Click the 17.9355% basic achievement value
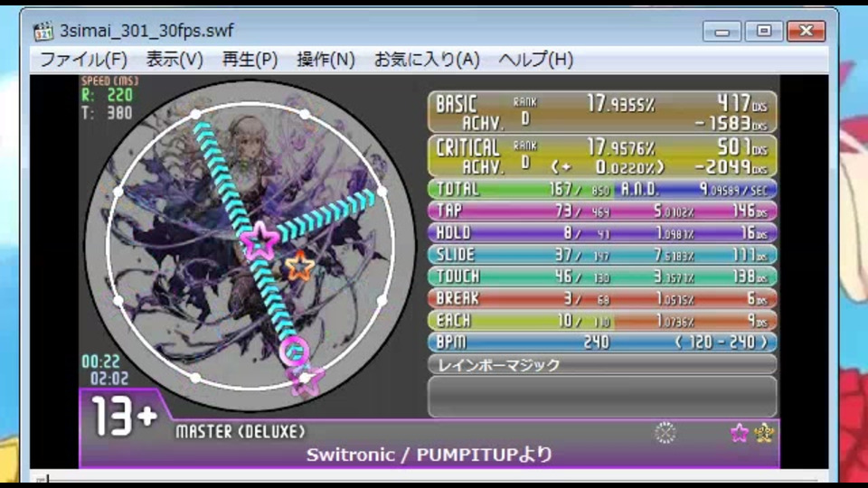The width and height of the screenshot is (868, 488). (621, 103)
